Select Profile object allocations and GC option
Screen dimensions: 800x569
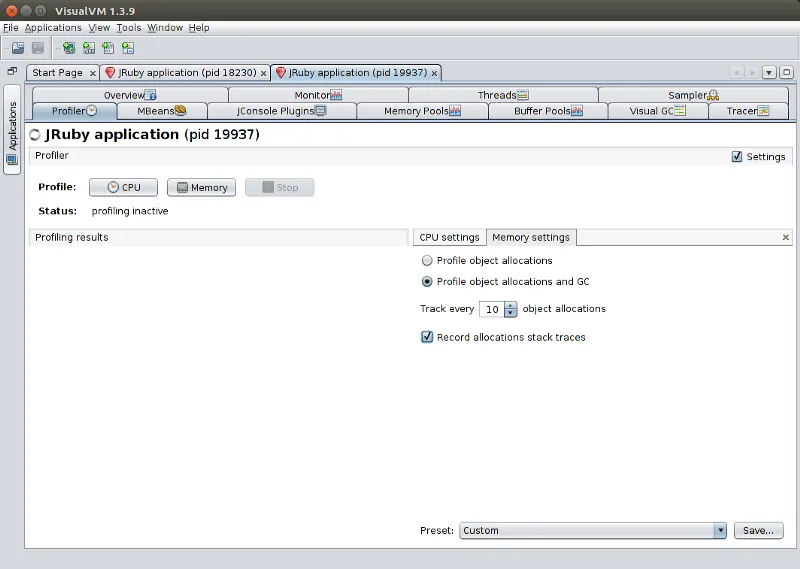427,282
